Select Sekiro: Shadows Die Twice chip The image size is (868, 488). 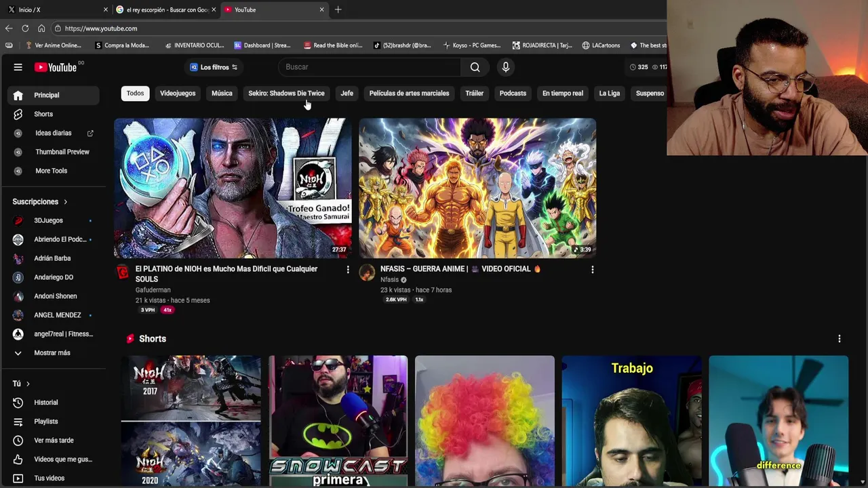(286, 94)
